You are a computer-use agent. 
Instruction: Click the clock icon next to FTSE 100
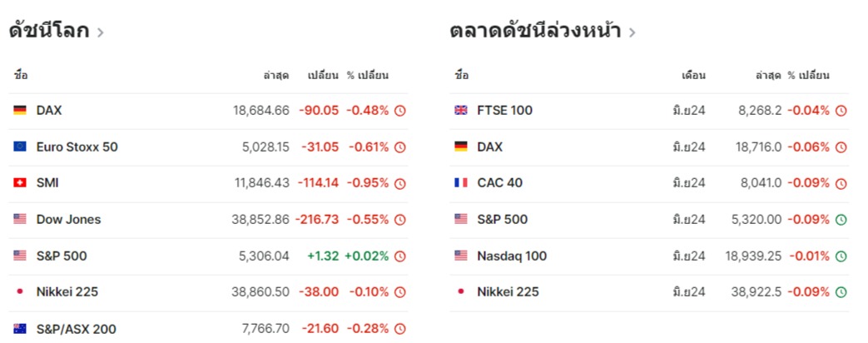point(841,111)
